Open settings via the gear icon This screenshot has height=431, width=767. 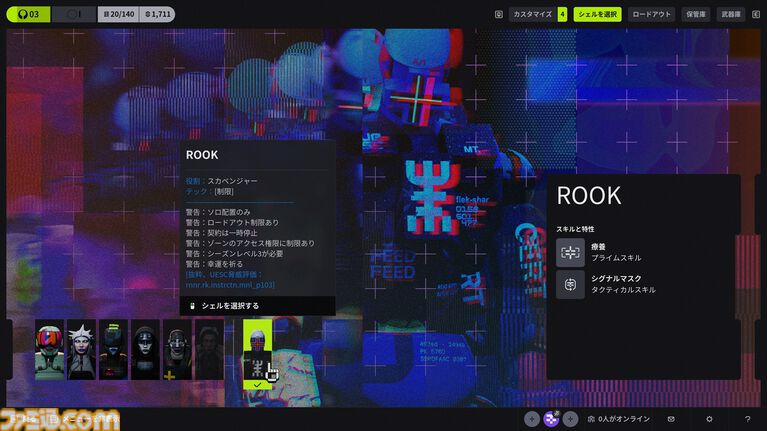[709, 419]
